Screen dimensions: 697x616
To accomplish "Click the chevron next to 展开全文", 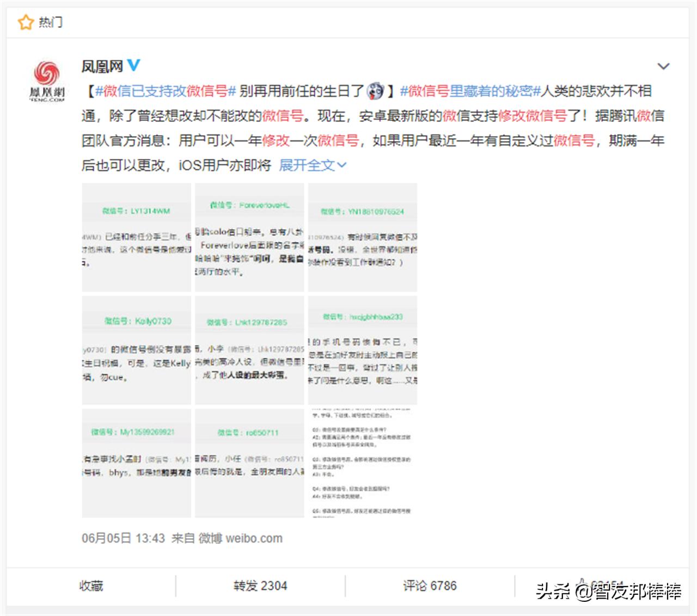I will pos(342,165).
